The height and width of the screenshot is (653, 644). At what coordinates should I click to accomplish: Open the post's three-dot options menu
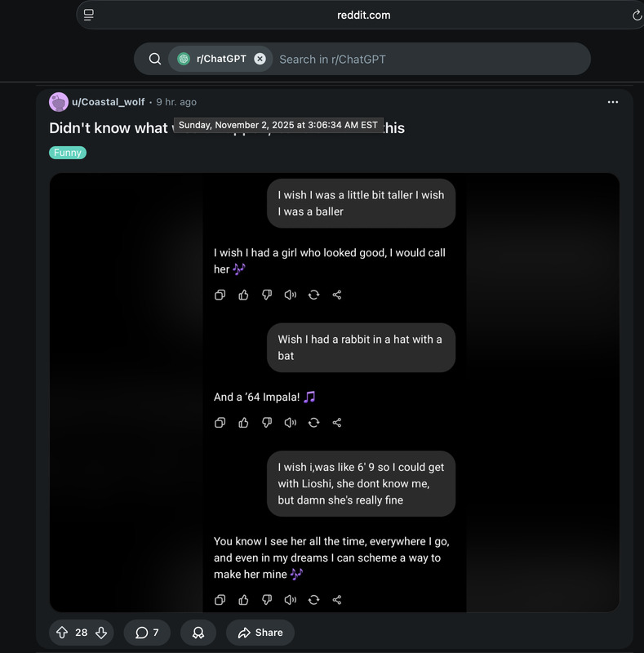pyautogui.click(x=612, y=102)
